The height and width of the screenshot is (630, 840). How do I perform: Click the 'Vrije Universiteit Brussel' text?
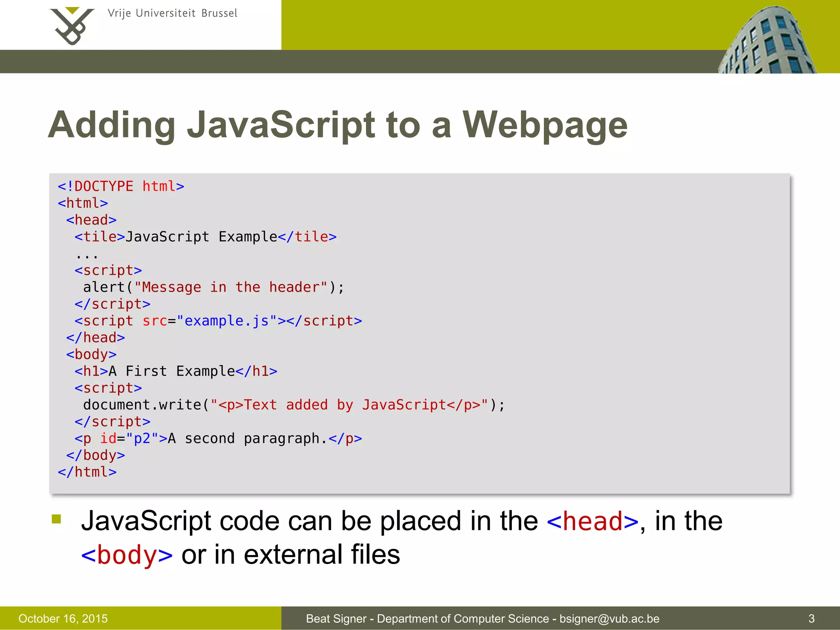[172, 14]
